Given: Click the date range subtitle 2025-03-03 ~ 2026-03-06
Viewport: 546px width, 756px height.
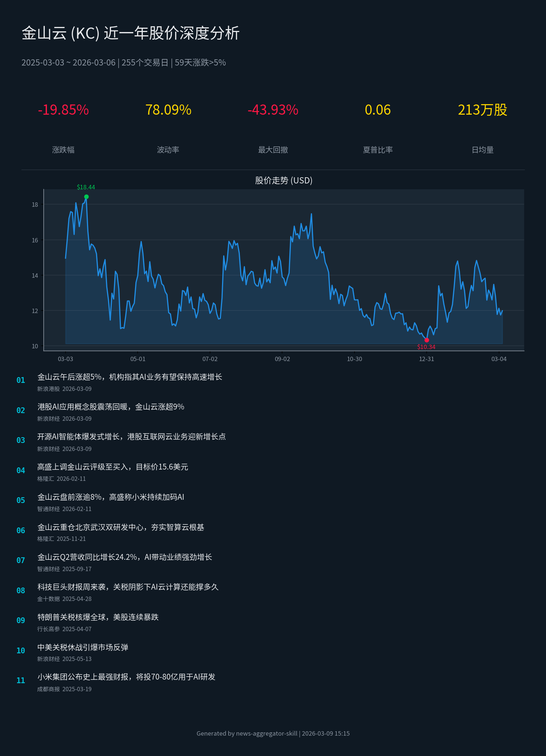Looking at the screenshot, I should (68, 63).
